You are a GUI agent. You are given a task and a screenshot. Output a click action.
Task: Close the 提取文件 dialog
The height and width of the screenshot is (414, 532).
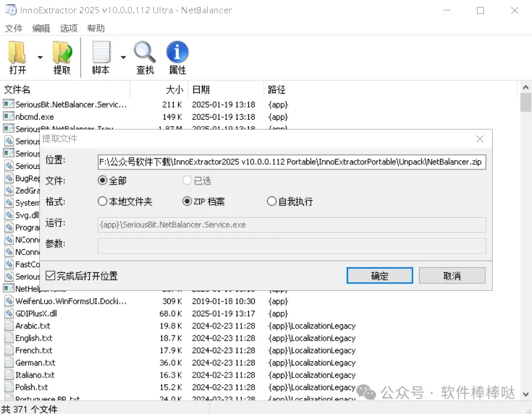click(x=480, y=139)
